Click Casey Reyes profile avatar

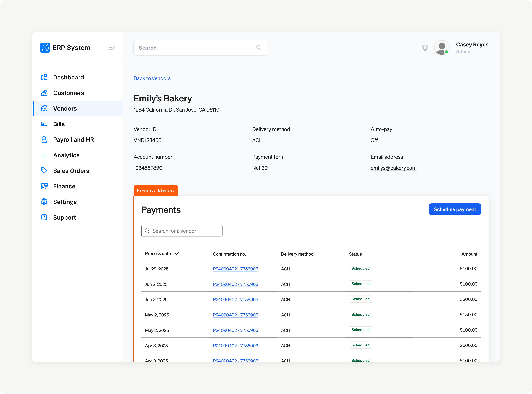pos(442,48)
